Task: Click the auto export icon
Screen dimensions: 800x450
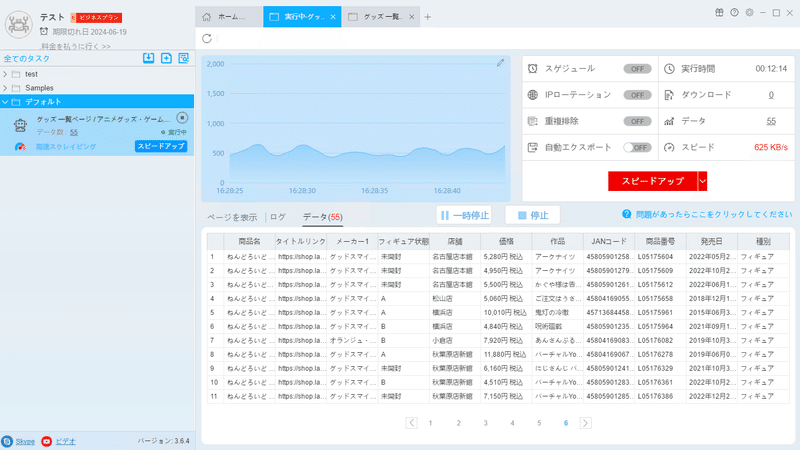Action: pyautogui.click(x=533, y=147)
